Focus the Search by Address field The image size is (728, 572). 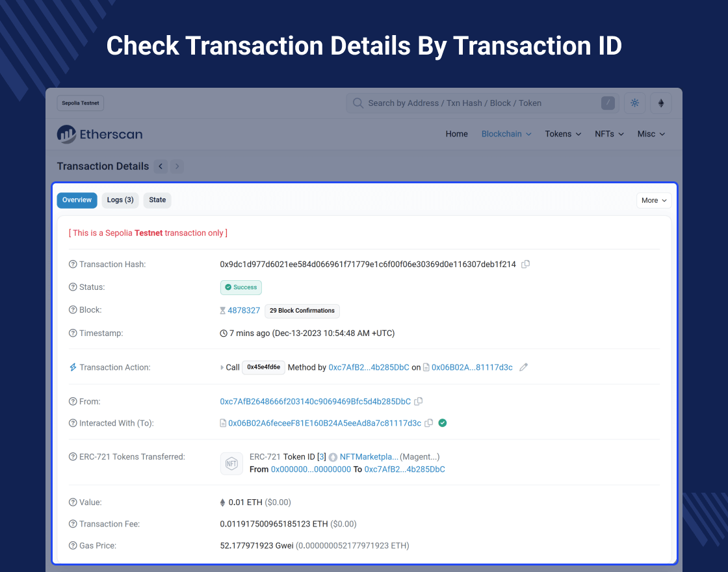[482, 103]
